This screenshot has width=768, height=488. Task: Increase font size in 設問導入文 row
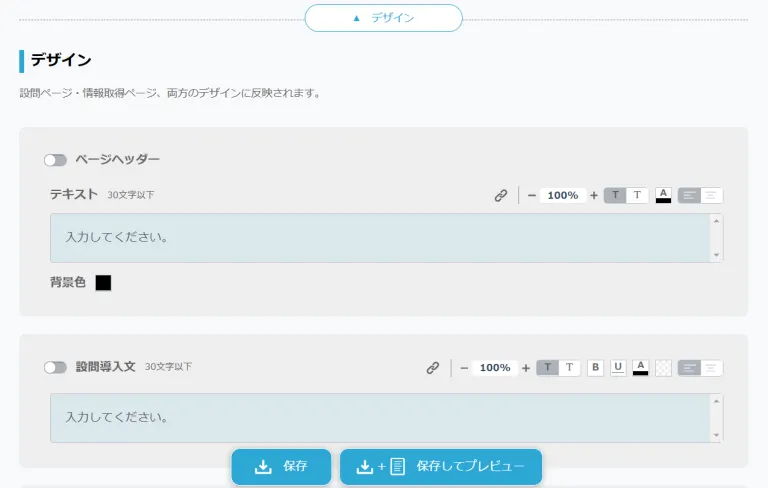[526, 368]
